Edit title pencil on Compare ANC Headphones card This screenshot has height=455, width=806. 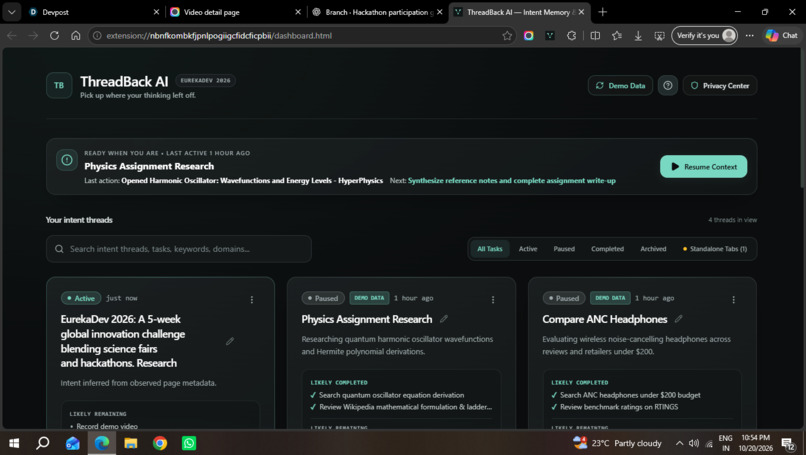point(679,319)
